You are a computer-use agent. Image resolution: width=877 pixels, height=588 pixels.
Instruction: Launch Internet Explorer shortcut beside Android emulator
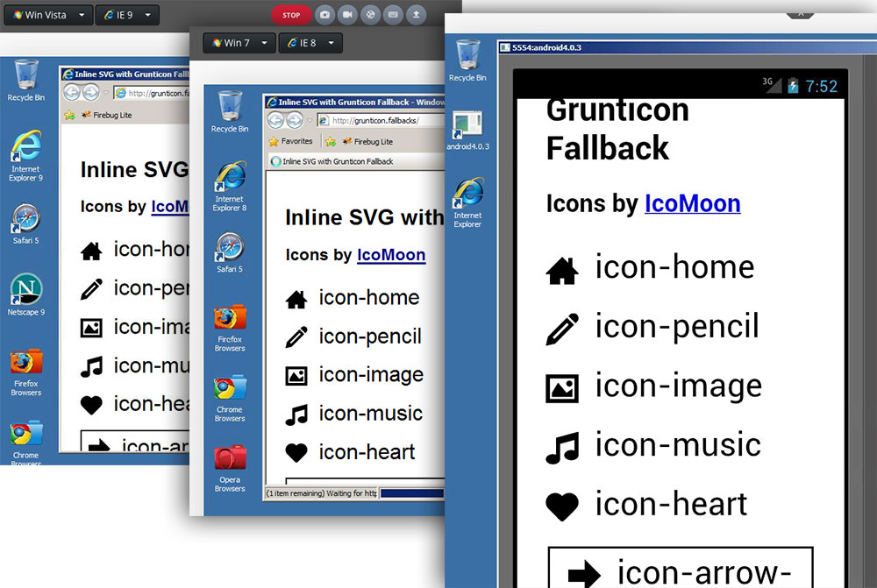tap(467, 203)
